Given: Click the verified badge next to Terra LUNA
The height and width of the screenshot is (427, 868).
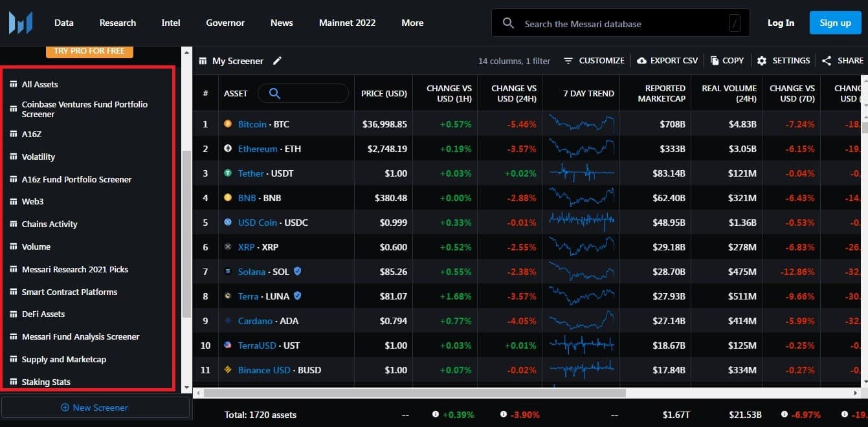Looking at the screenshot, I should [x=297, y=296].
